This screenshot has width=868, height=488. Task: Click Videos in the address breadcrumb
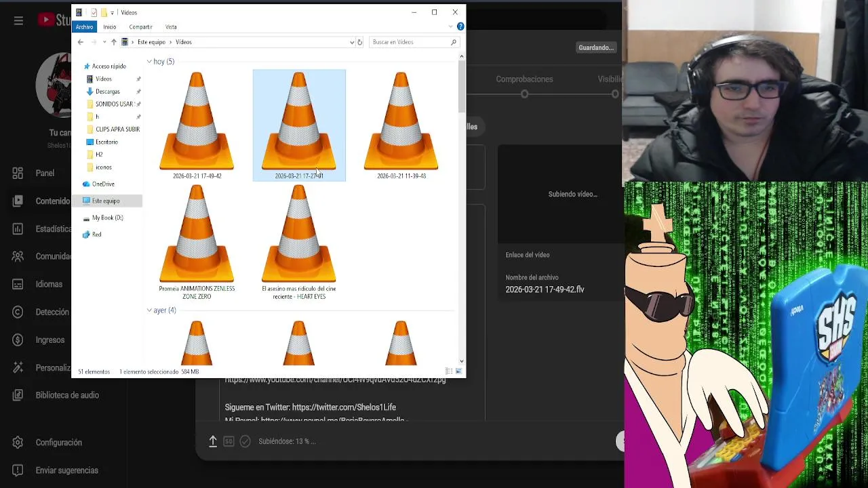pos(184,42)
